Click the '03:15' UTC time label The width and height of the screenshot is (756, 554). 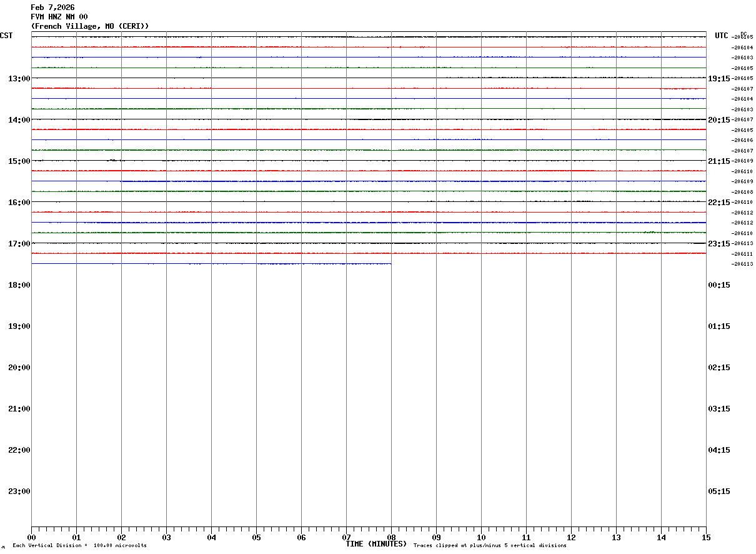coord(719,408)
